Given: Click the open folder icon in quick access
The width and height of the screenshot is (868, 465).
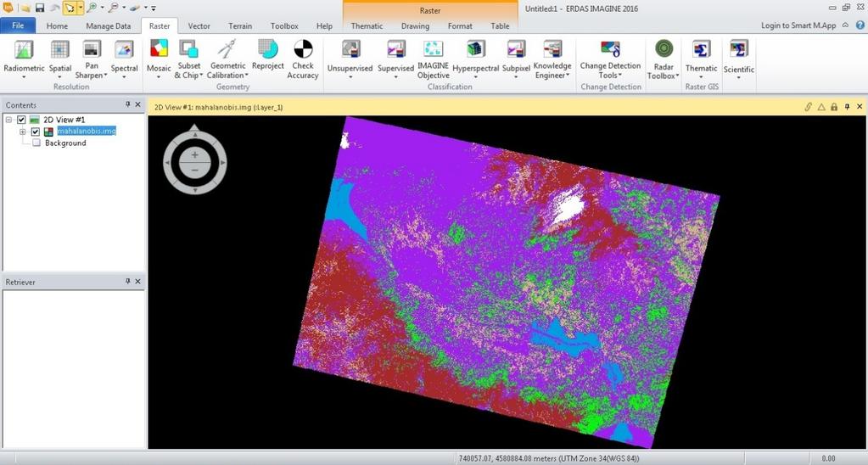Looking at the screenshot, I should pos(25,8).
